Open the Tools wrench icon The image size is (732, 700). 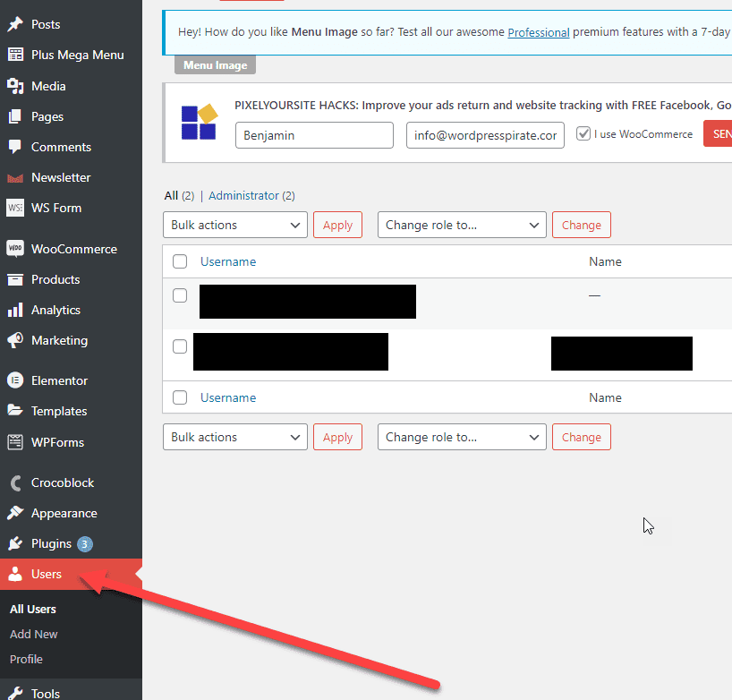click(x=15, y=694)
